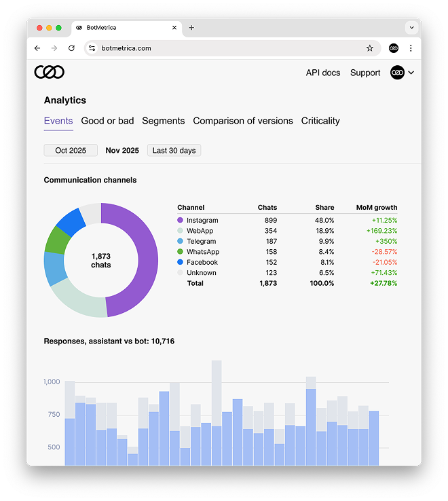This screenshot has width=448, height=501.
Task: Choose the Last 30 days filter
Action: point(174,151)
